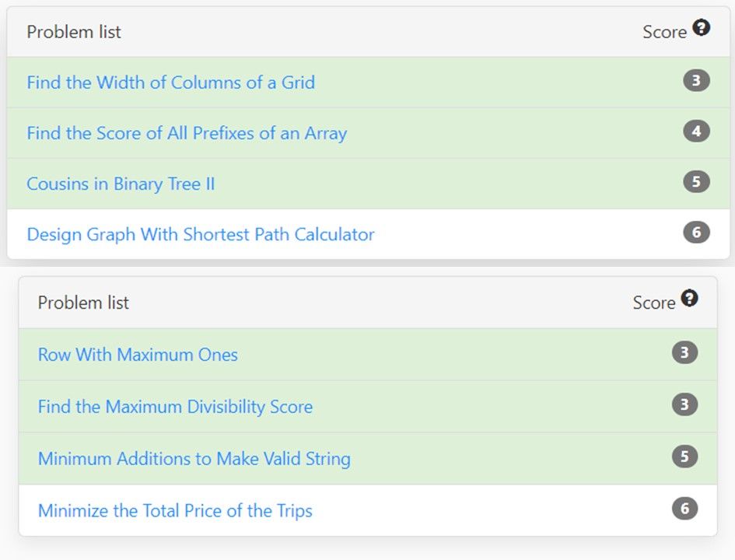
Task: Select score badge 5 beside Minimum Additions to Make Valid String
Action: click(x=685, y=457)
